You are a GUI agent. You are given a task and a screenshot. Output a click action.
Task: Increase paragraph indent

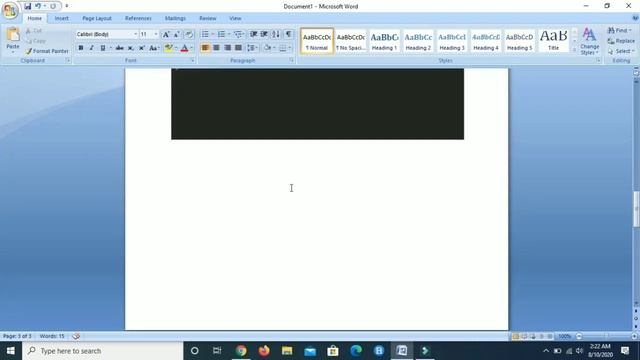click(264, 34)
